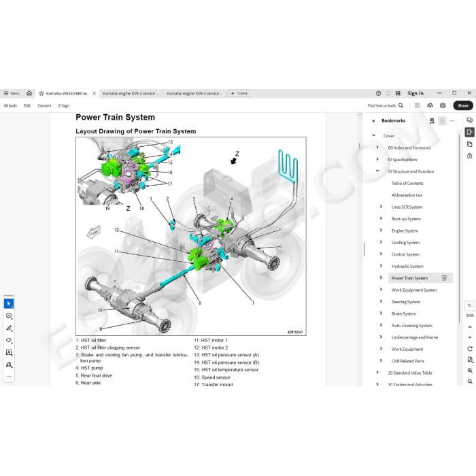Collapse the 10 Structure and Function bookmark
Image resolution: width=476 pixels, height=476 pixels.
click(x=377, y=171)
